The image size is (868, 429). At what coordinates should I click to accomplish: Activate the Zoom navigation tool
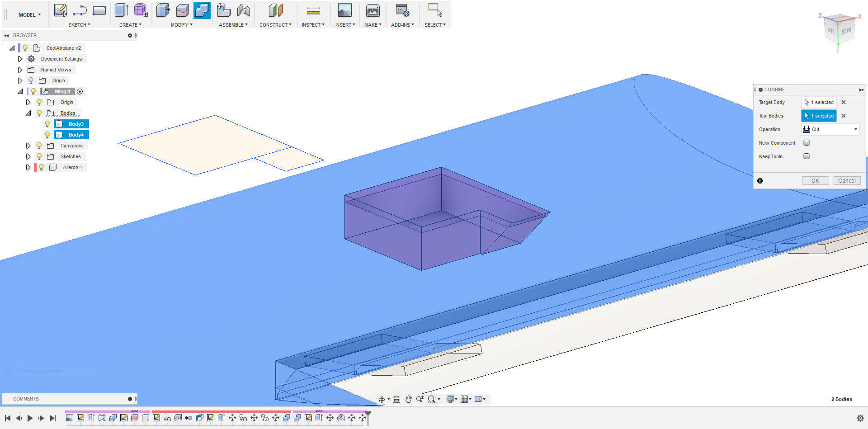pyautogui.click(x=420, y=399)
